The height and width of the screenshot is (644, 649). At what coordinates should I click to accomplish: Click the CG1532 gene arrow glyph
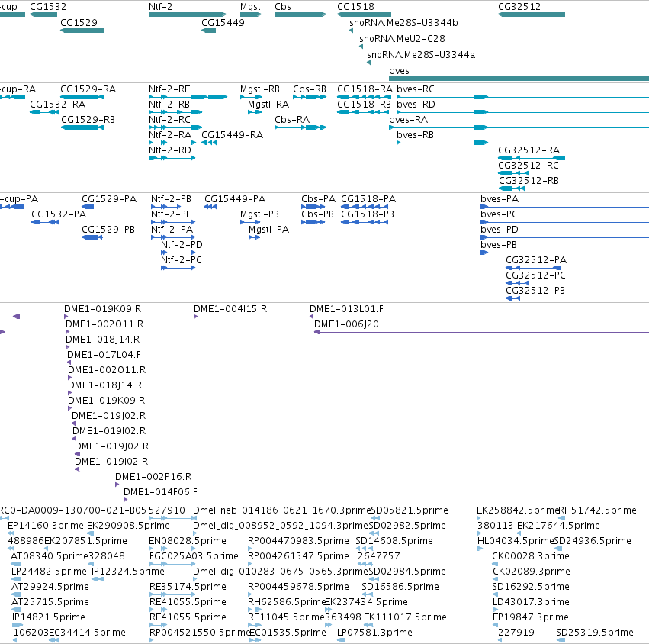click(x=43, y=14)
